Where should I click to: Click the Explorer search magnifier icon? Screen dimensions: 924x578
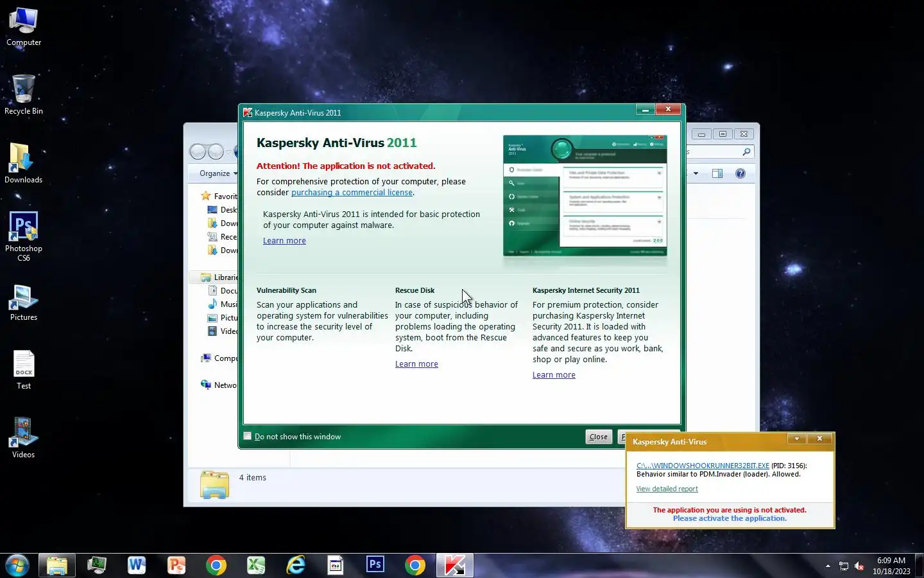pyautogui.click(x=746, y=152)
